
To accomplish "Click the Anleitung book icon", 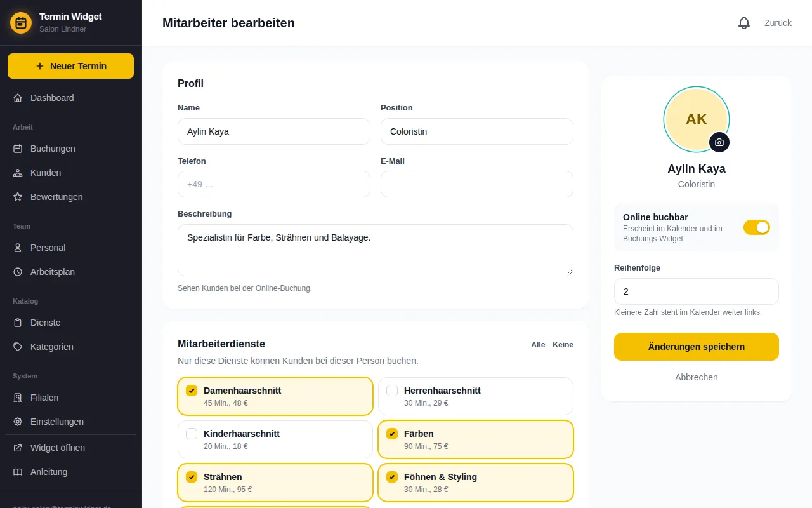I will pyautogui.click(x=18, y=472).
